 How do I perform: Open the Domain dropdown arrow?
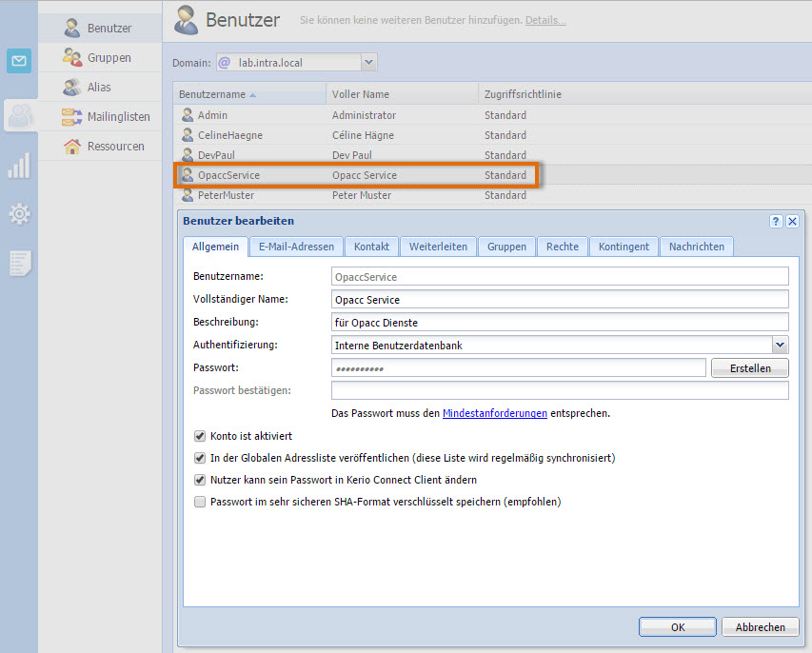click(368, 63)
